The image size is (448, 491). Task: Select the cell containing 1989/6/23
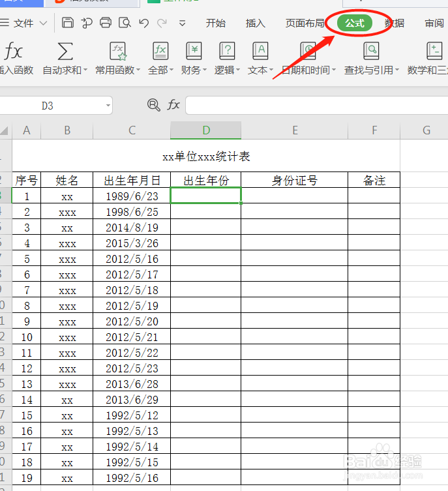click(x=132, y=196)
